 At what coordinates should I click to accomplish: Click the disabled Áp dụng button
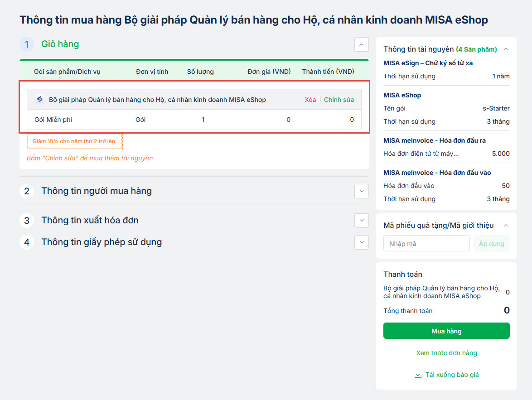[x=491, y=244]
